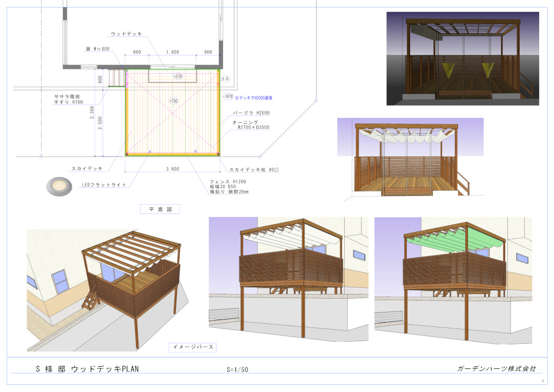Select the ウッドデッキ callout label
This screenshot has width=554, height=392.
tap(126, 34)
